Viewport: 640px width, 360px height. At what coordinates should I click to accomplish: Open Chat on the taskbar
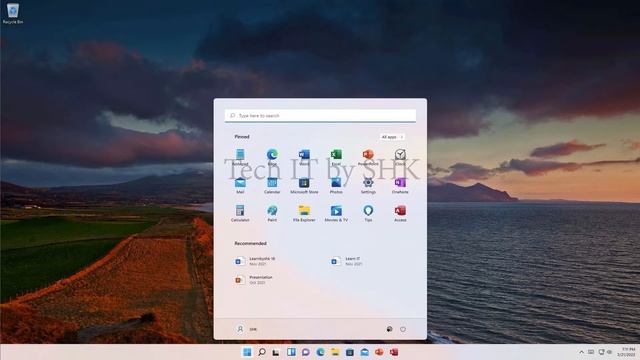(306, 352)
